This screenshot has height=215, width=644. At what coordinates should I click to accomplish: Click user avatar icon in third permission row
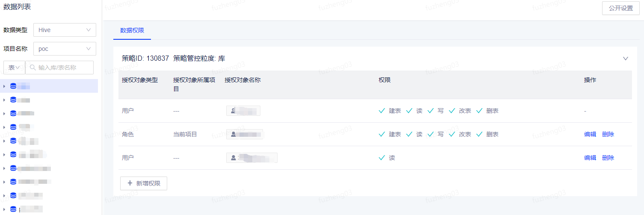[x=233, y=158]
